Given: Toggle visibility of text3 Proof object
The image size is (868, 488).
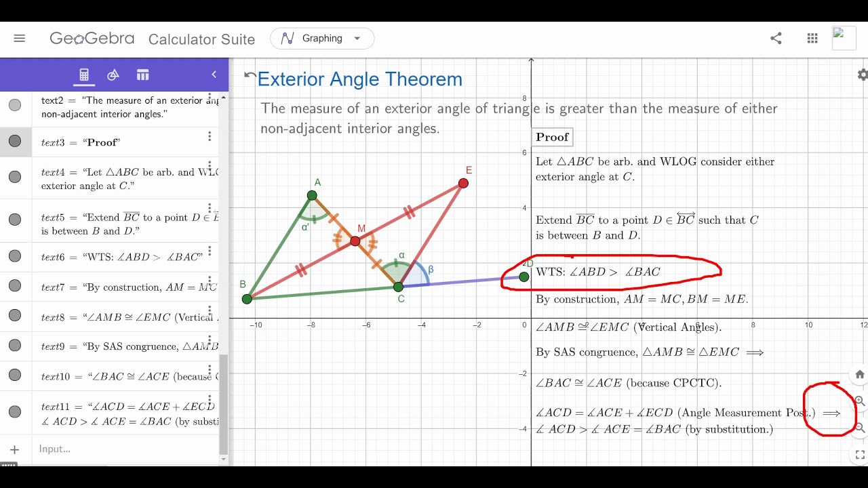Looking at the screenshot, I should click(15, 141).
